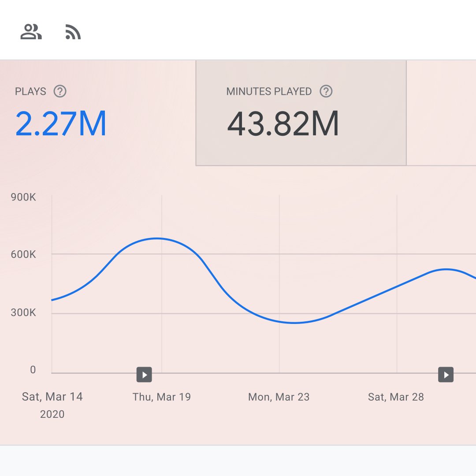Open the audience people icon
Screen dimensions: 476x476
coord(31,32)
